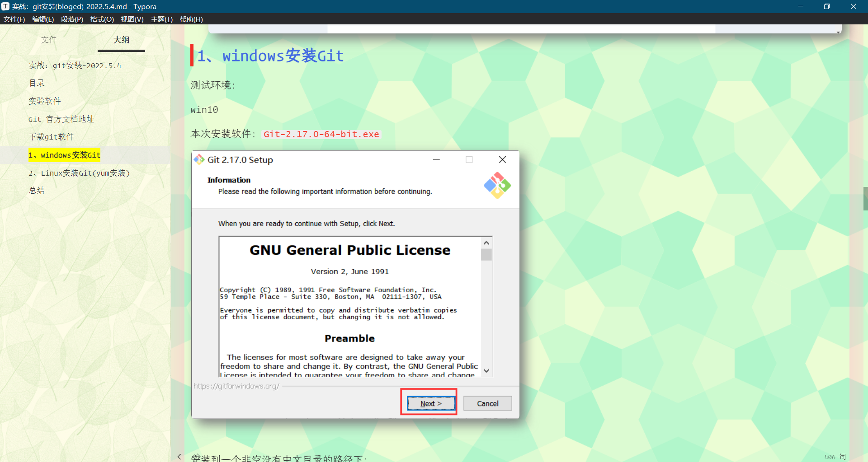This screenshot has width=868, height=462.
Task: Collapse the sidebar with the left arrow icon
Action: pyautogui.click(x=179, y=457)
